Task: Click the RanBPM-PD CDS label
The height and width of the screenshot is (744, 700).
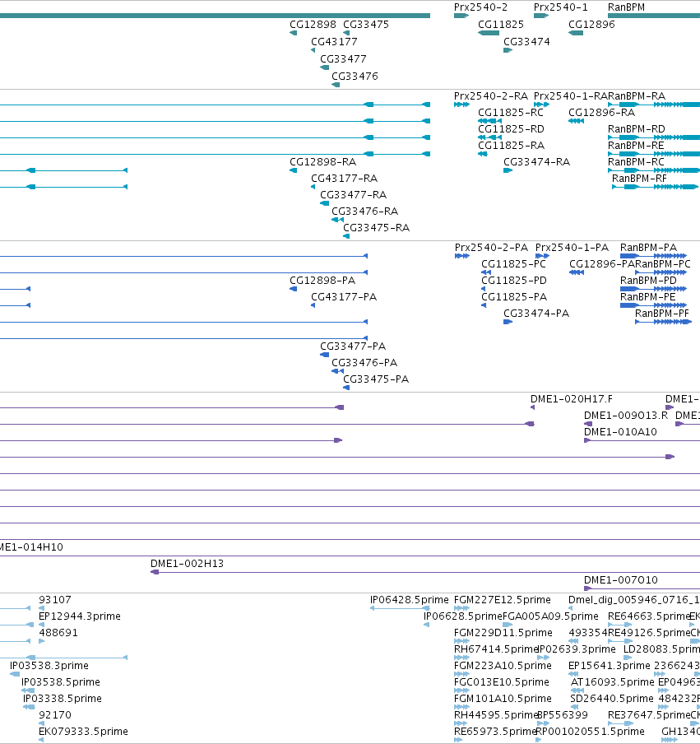Action: pos(648,281)
